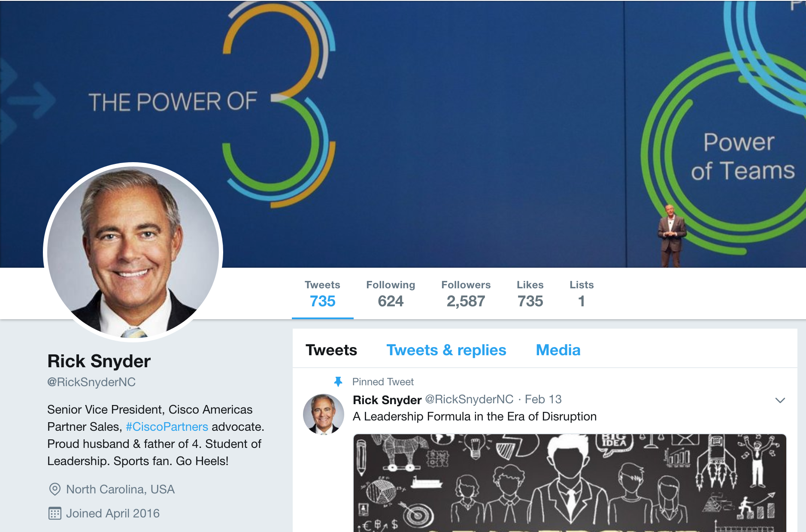Open the leadership chalkboard tweet image
Screen dimensions: 806x532
pyautogui.click(x=570, y=483)
